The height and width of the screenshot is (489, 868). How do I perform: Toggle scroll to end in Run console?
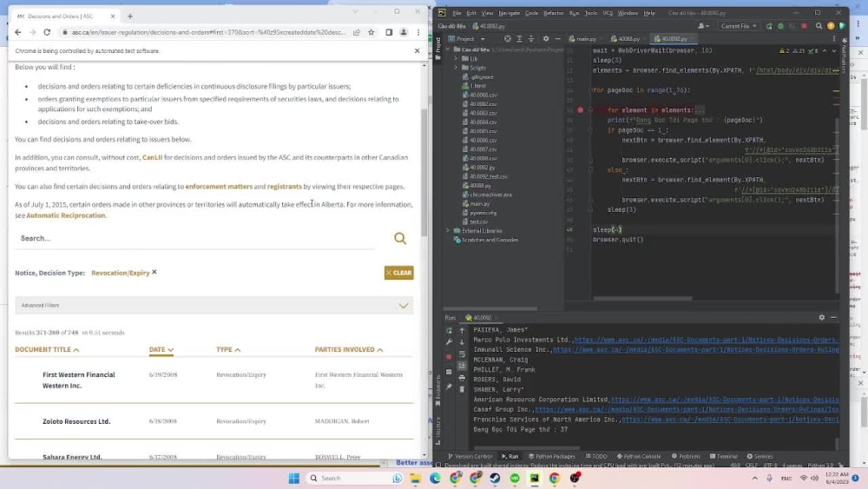[x=463, y=366]
